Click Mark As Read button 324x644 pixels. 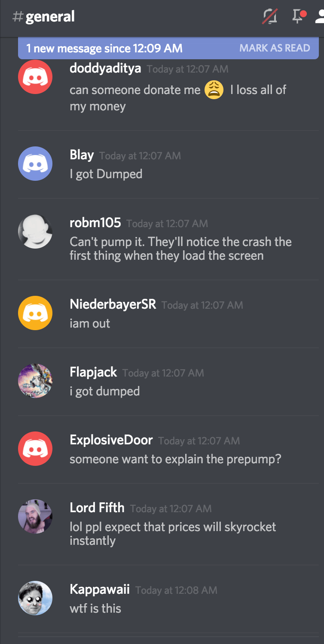(x=275, y=48)
